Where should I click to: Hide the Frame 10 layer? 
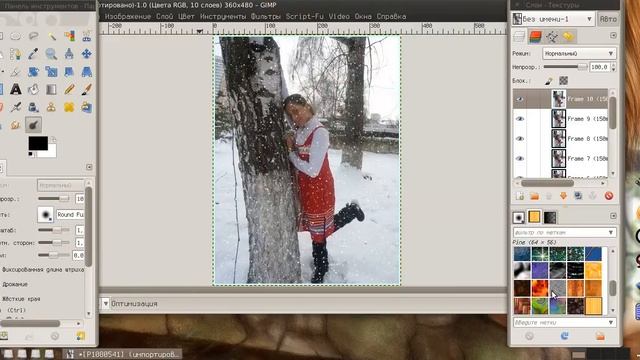click(x=520, y=99)
